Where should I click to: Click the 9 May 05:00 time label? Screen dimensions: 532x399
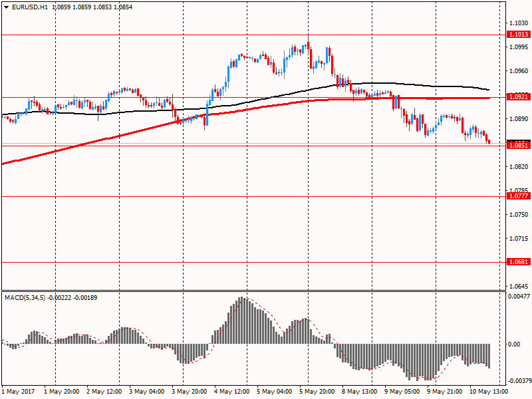pos(402,392)
